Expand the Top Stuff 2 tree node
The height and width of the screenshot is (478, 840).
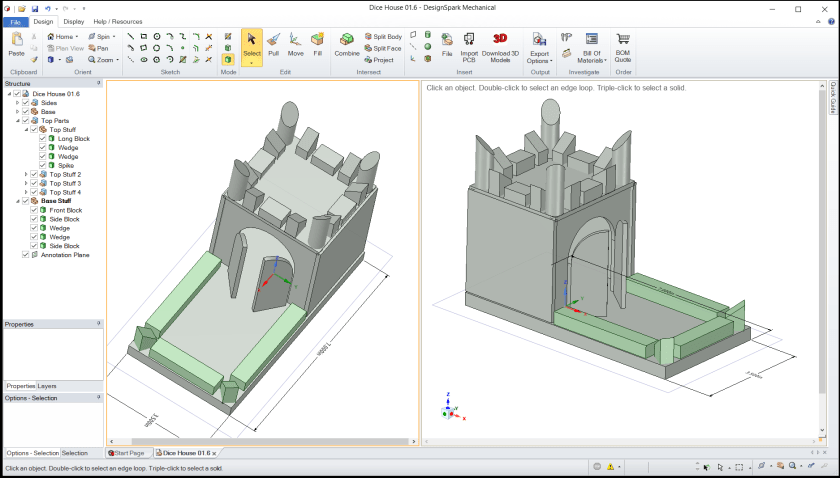[26, 174]
